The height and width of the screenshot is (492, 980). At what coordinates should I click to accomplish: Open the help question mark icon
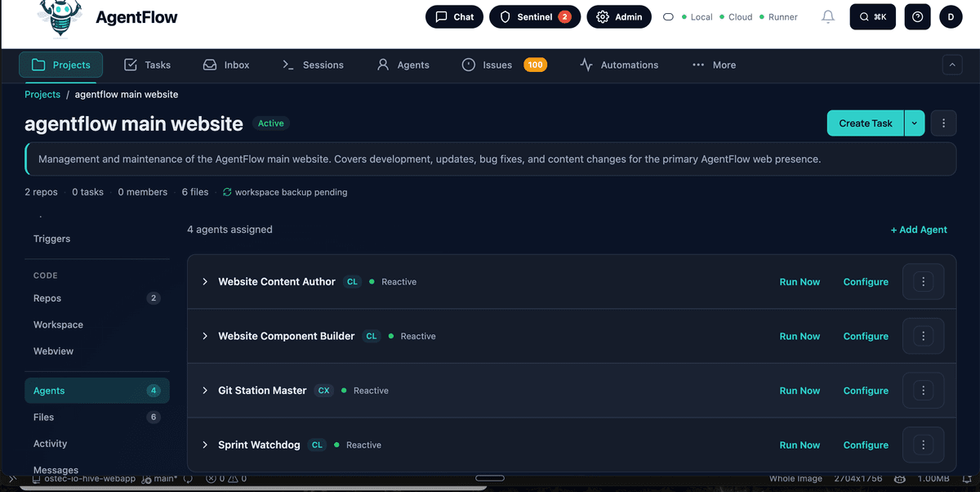(917, 16)
